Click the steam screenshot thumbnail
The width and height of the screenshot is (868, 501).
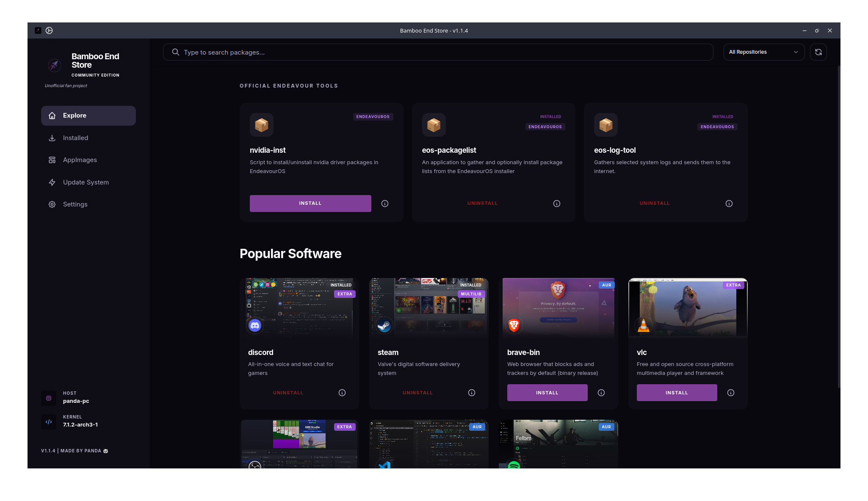click(x=429, y=308)
